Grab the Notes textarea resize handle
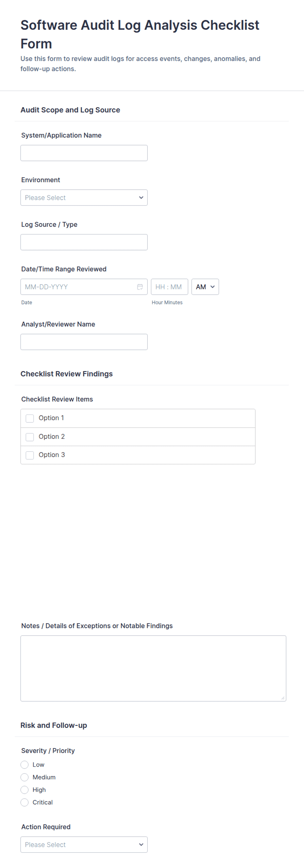Viewport: 304px width, 868px height. point(283,698)
